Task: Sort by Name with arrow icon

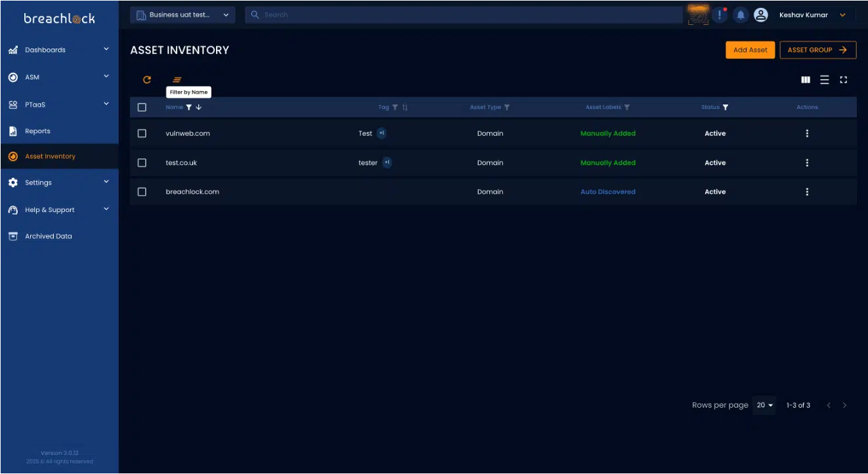Action: pos(199,107)
